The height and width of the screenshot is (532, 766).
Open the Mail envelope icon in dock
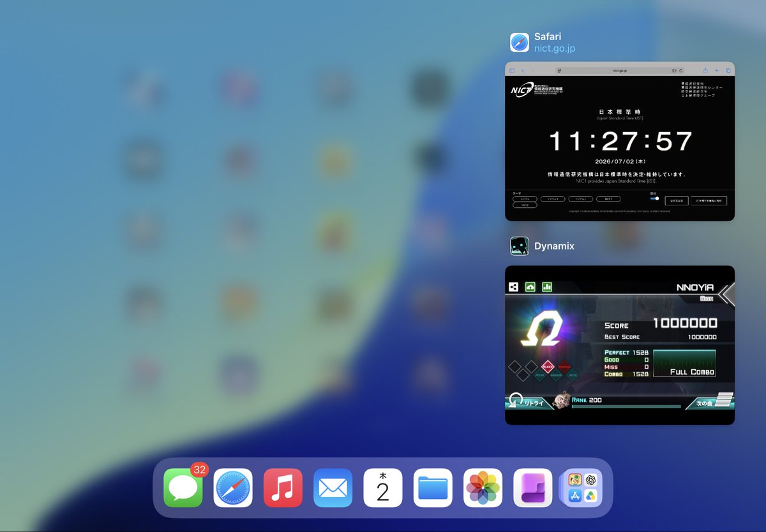(333, 488)
